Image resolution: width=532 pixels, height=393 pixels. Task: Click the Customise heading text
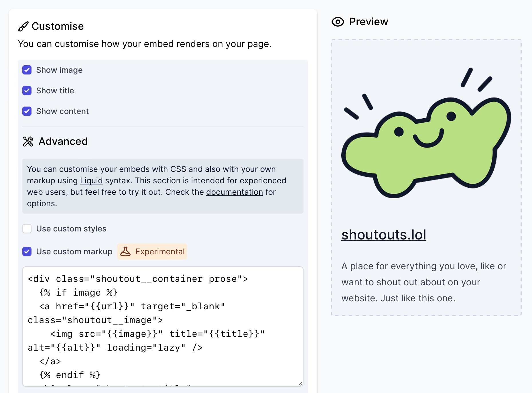(58, 26)
